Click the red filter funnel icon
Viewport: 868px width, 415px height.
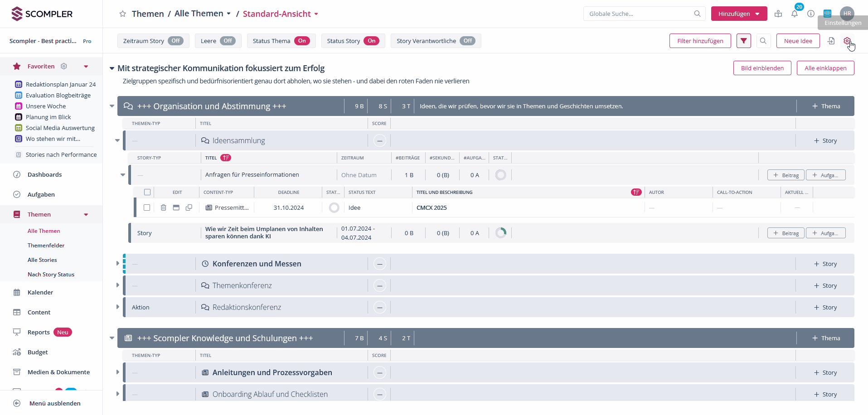click(x=743, y=41)
